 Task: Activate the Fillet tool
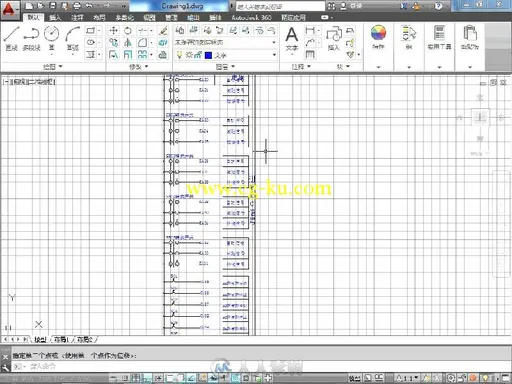click(x=143, y=43)
